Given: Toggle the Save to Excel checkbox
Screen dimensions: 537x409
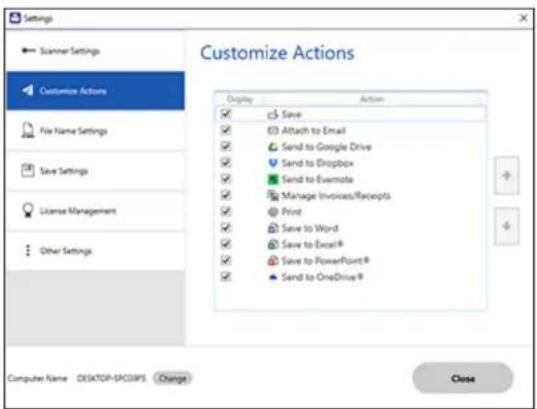Looking at the screenshot, I should click(226, 244).
